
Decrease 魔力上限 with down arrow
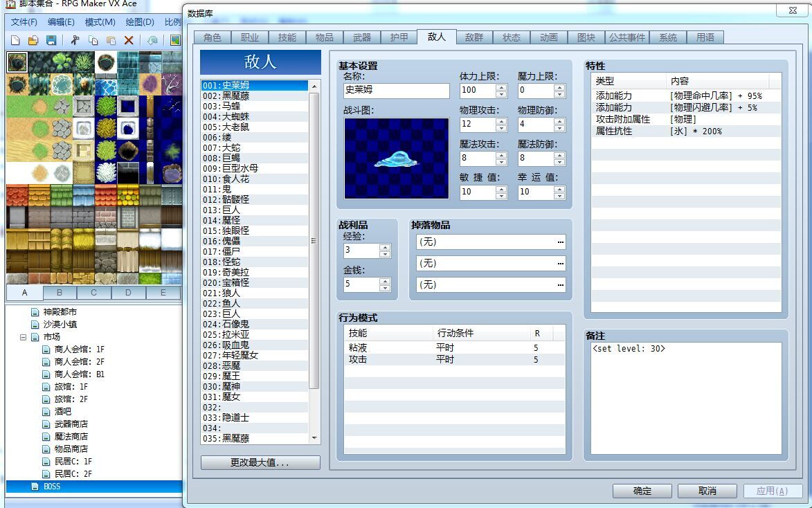[x=559, y=94]
